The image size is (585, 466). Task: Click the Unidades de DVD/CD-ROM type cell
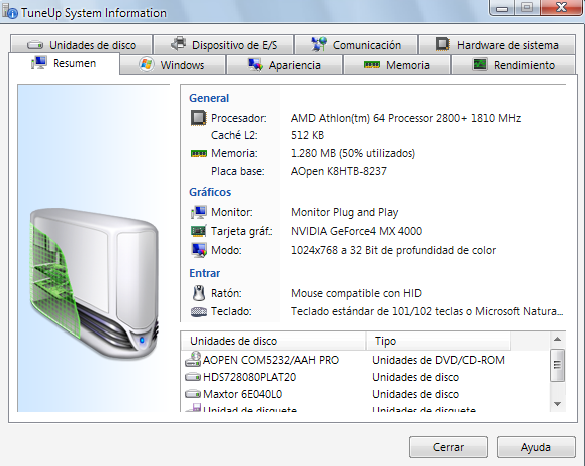coord(438,360)
